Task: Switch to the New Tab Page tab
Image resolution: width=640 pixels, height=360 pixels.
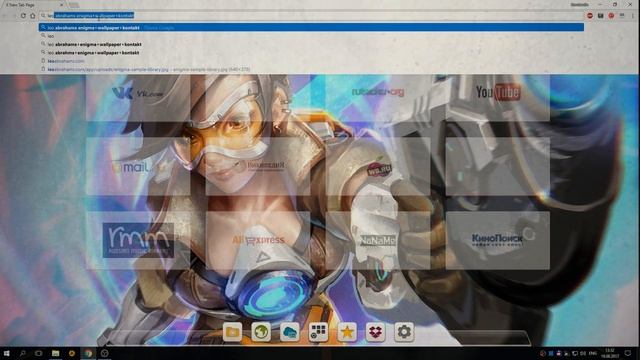Action: point(33,5)
